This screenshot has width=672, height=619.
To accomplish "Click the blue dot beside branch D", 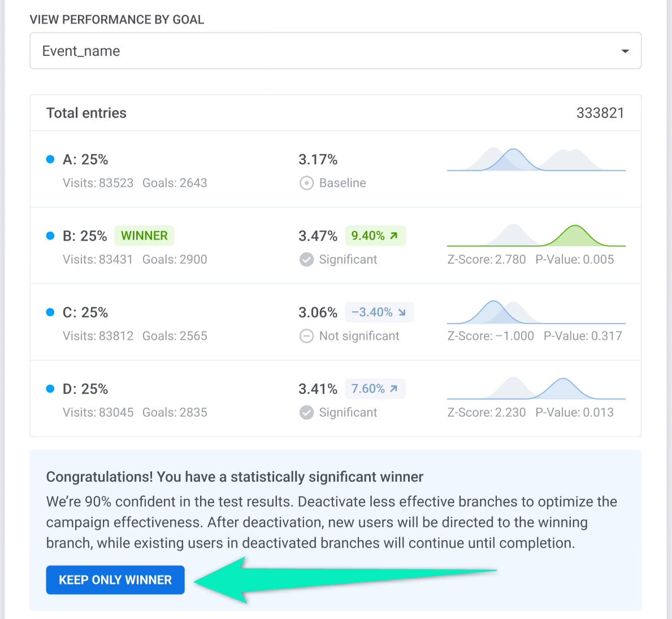I will 50,389.
